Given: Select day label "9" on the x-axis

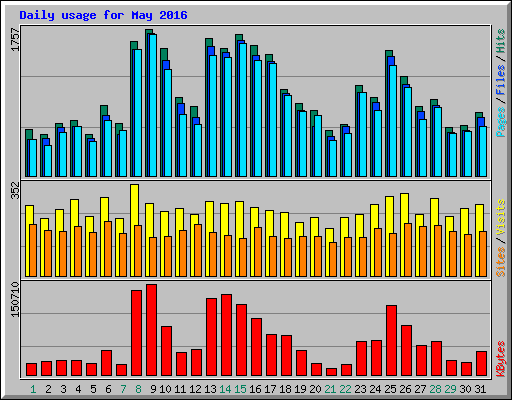Looking at the screenshot, I should tap(153, 389).
